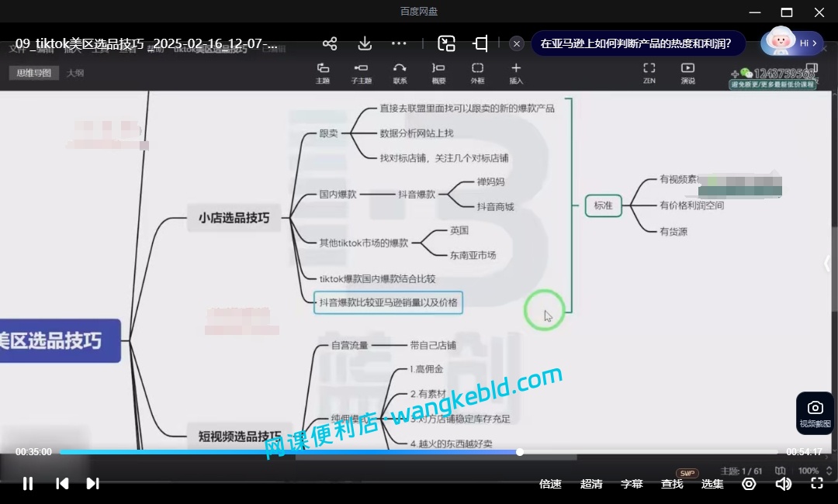This screenshot has height=504, width=838.
Task: Click 直接去联盟里面找可以跟卖的新的爆款产品 node
Action: click(x=467, y=109)
